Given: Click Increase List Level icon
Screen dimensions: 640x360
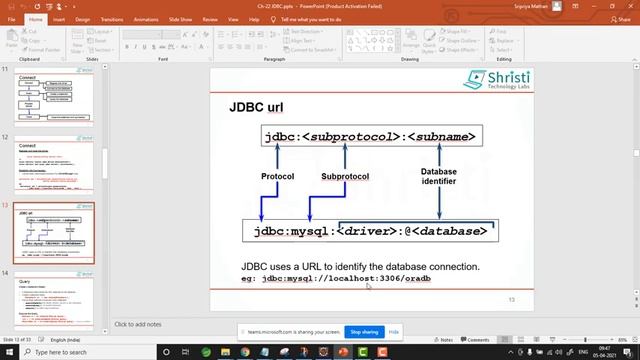Looking at the screenshot, I should point(260,35).
